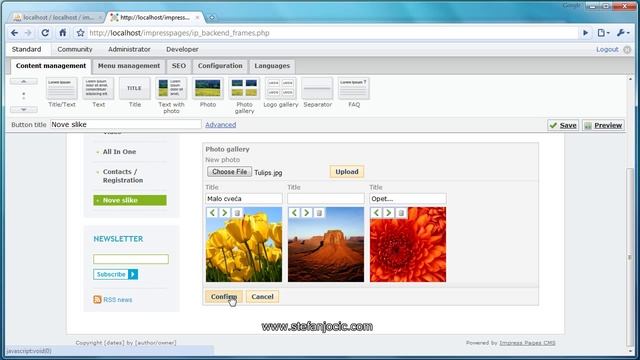Open a new browser tab
This screenshot has width=640, height=360.
(212, 18)
